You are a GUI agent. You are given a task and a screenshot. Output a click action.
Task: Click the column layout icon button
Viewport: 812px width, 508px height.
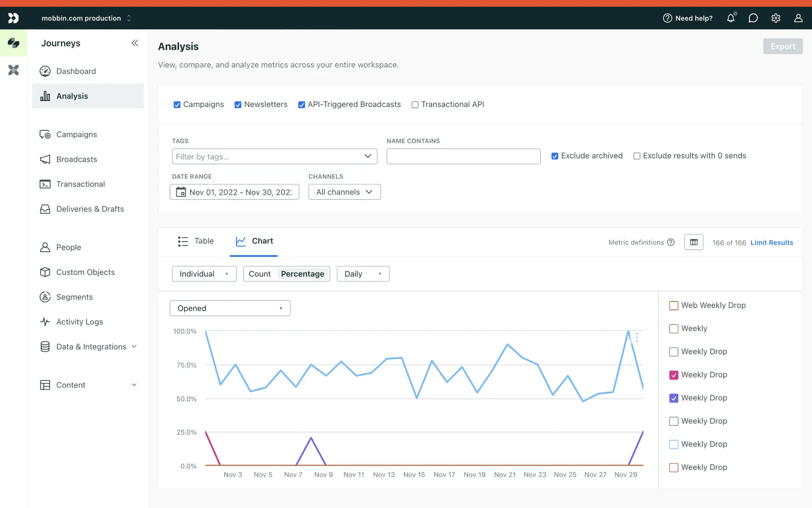(x=694, y=242)
